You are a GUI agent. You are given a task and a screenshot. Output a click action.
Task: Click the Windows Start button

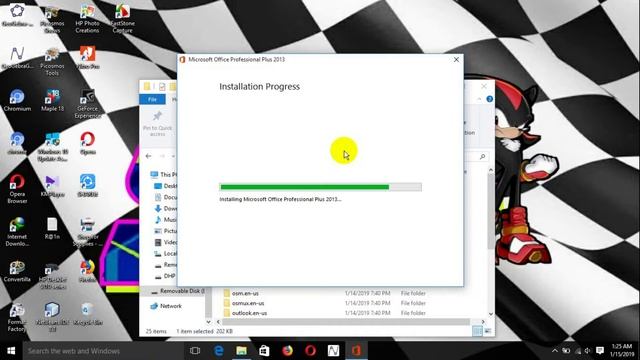click(11, 351)
